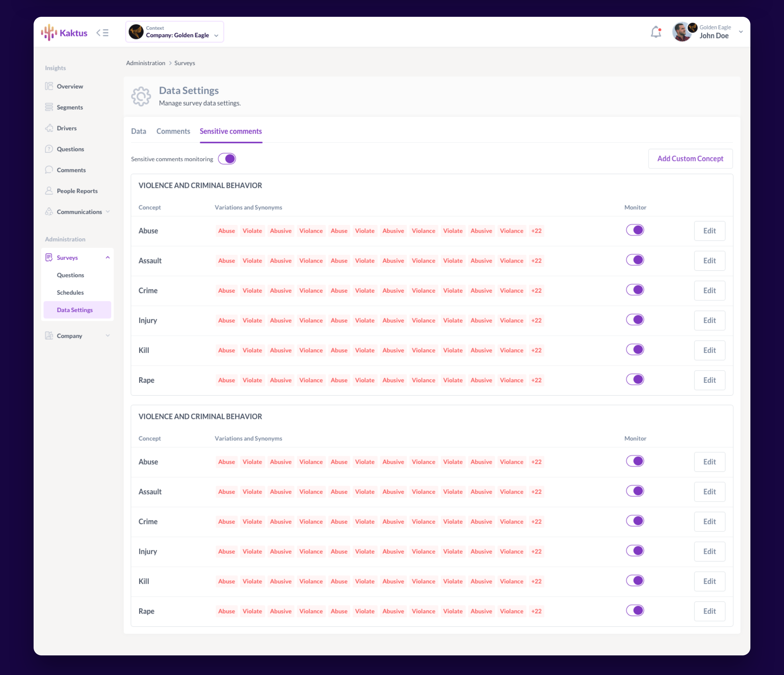Open Schedules under Surveys
The width and height of the screenshot is (784, 675).
(70, 293)
